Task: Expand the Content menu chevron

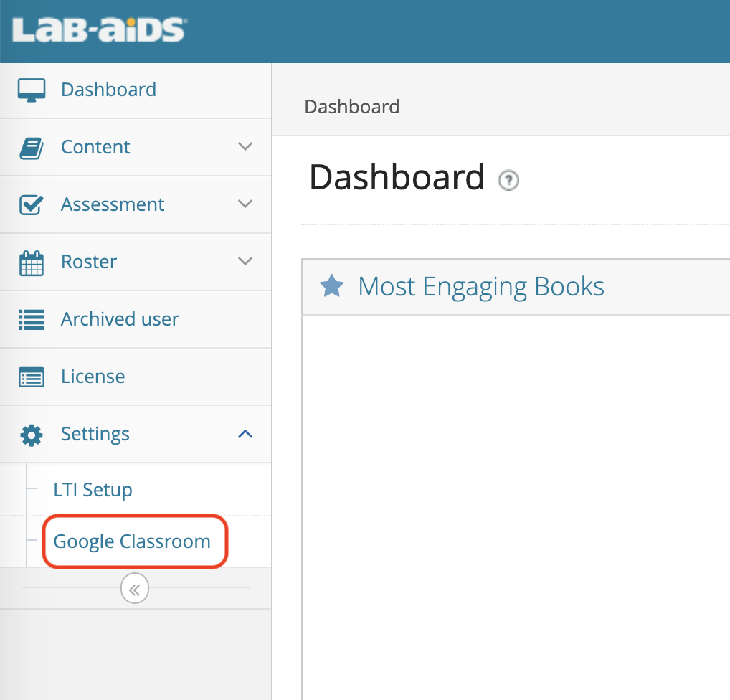Action: [245, 146]
